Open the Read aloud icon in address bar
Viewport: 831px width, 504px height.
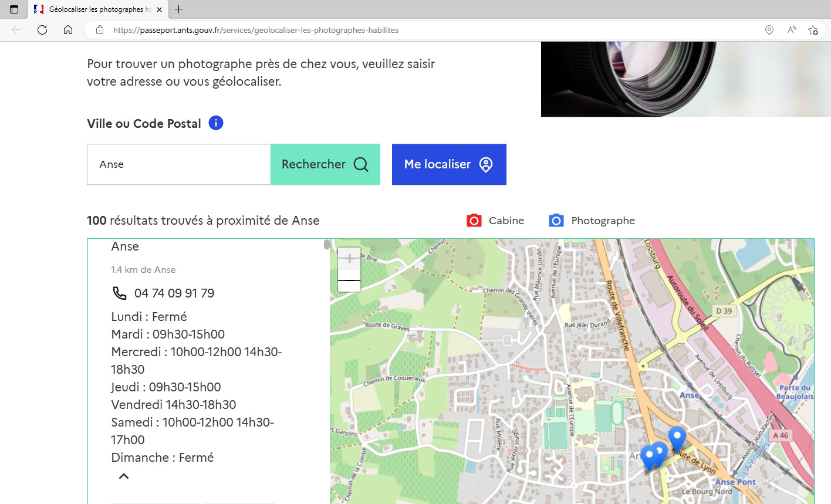pos(792,30)
